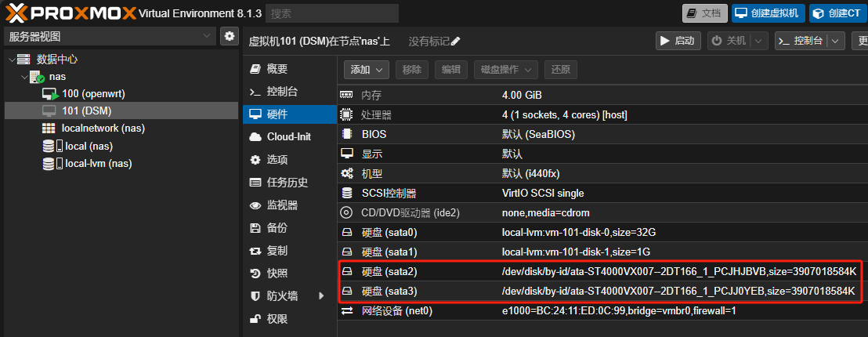Select the local-lvm:vm-101-disk-0,size=32G value
Image resolution: width=868 pixels, height=337 pixels.
(578, 233)
